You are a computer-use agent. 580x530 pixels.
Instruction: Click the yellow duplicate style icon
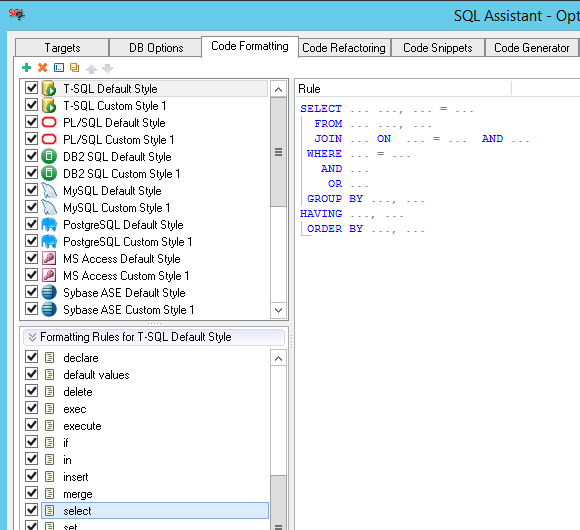[x=75, y=68]
